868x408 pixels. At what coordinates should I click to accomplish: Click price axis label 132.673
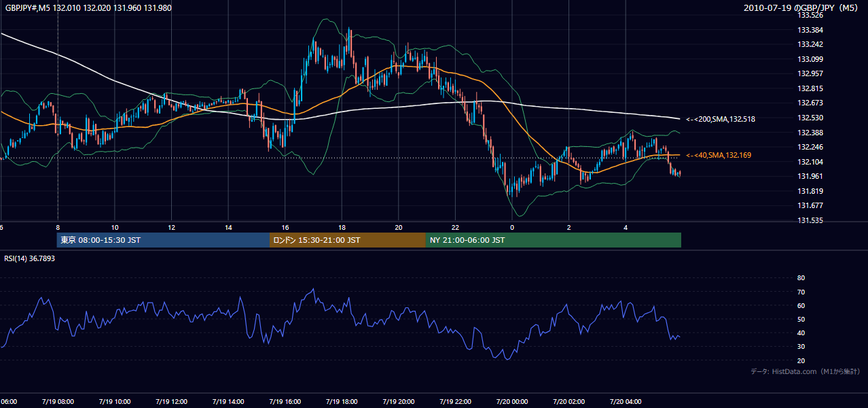(x=810, y=103)
